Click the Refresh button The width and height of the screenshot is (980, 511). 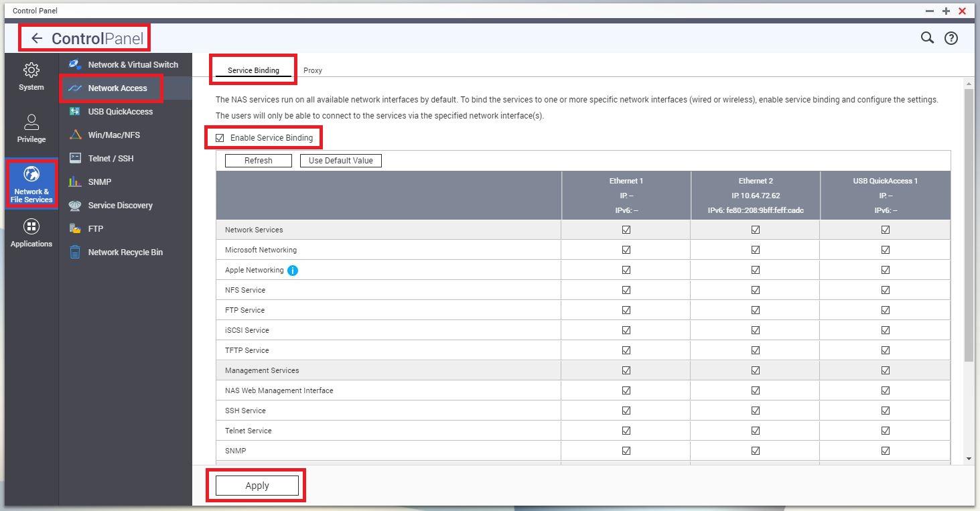[x=259, y=161]
